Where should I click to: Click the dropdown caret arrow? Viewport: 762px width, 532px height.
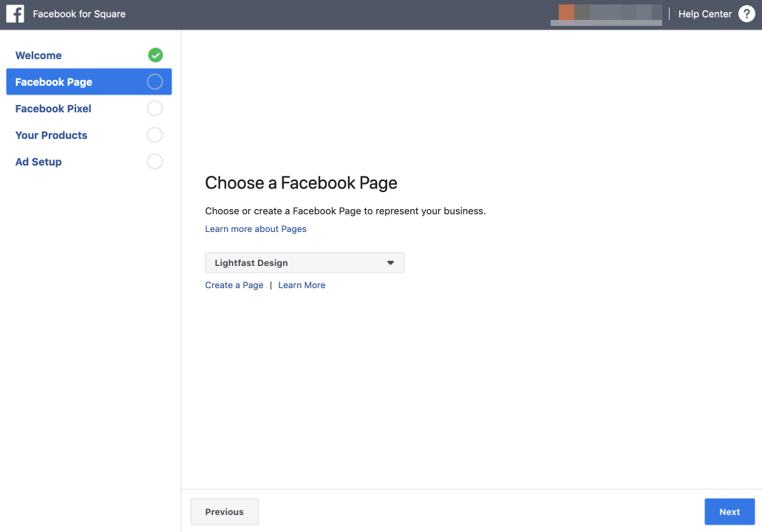point(390,263)
